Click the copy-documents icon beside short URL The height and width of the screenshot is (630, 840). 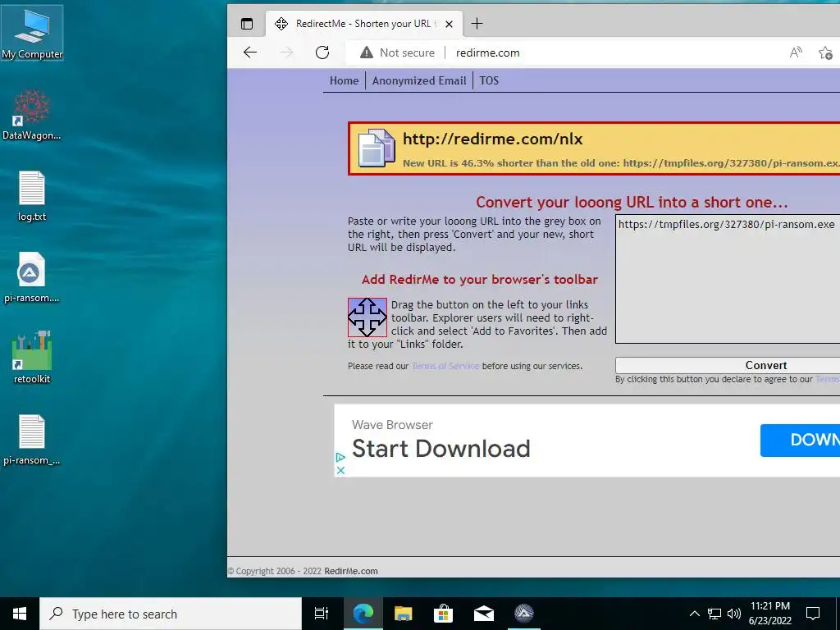(x=376, y=148)
